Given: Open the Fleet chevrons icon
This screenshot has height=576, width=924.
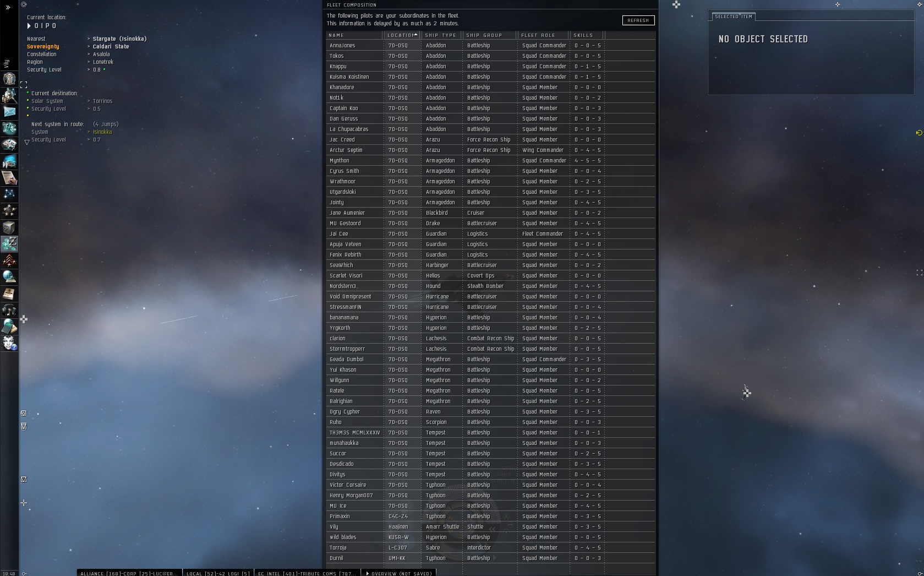Looking at the screenshot, I should pos(9,260).
